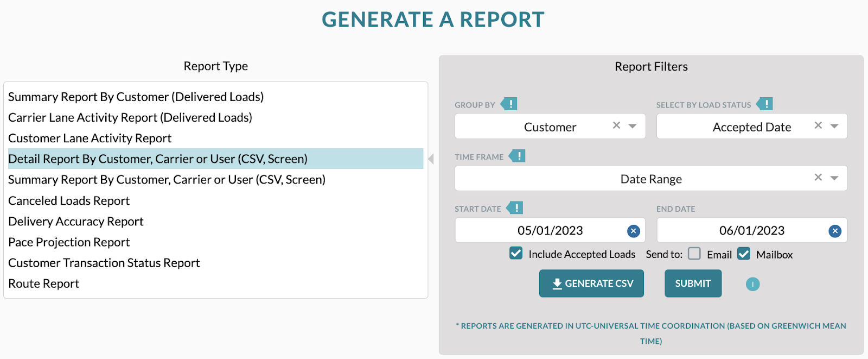Open the Group By dropdown arrow
868x359 pixels.
point(633,126)
